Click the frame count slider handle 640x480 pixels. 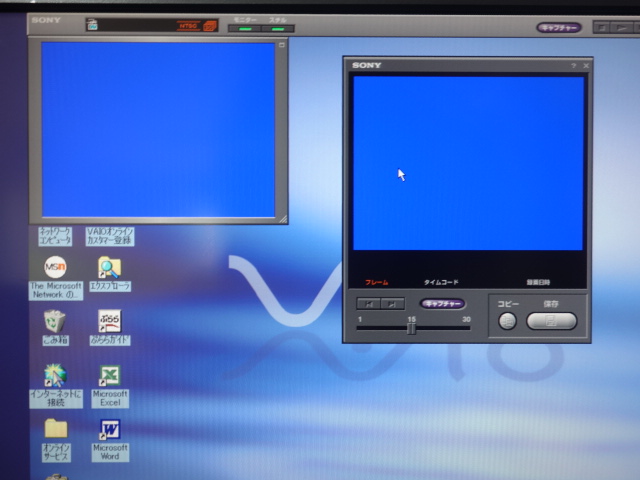click(x=411, y=328)
